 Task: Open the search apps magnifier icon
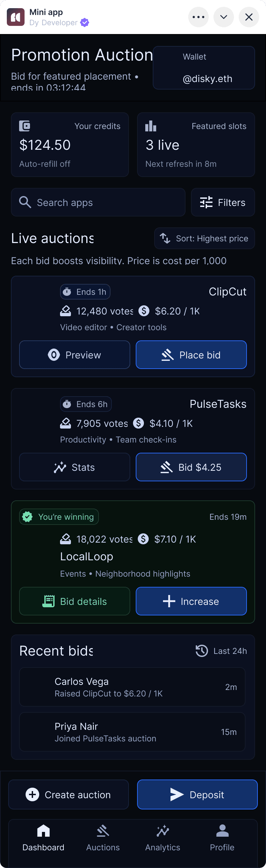click(x=25, y=202)
